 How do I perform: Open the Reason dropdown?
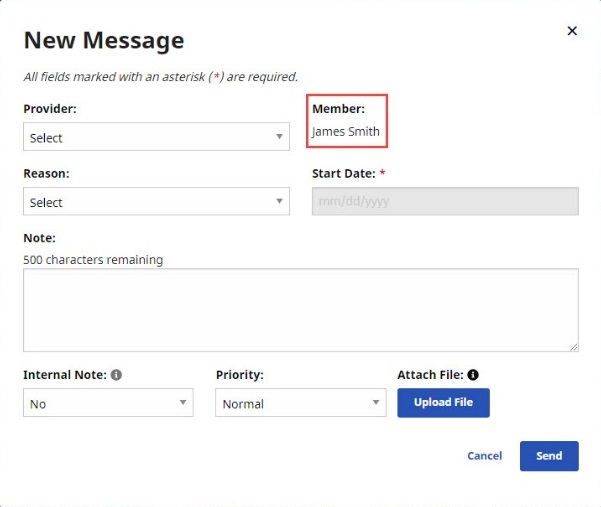(156, 202)
